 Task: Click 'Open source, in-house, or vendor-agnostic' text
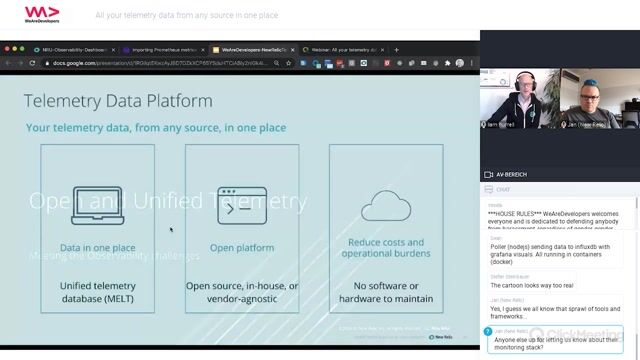pos(242,292)
